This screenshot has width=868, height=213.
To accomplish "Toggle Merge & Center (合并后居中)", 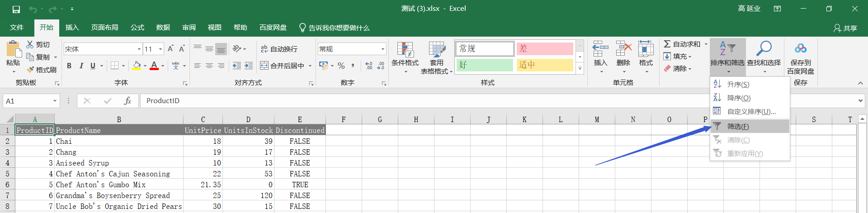I will tap(282, 66).
